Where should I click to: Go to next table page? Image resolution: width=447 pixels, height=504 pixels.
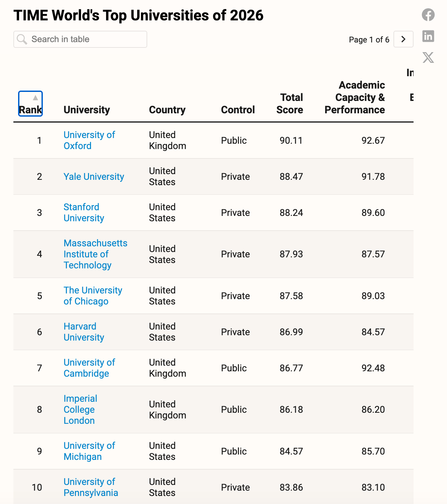[403, 39]
